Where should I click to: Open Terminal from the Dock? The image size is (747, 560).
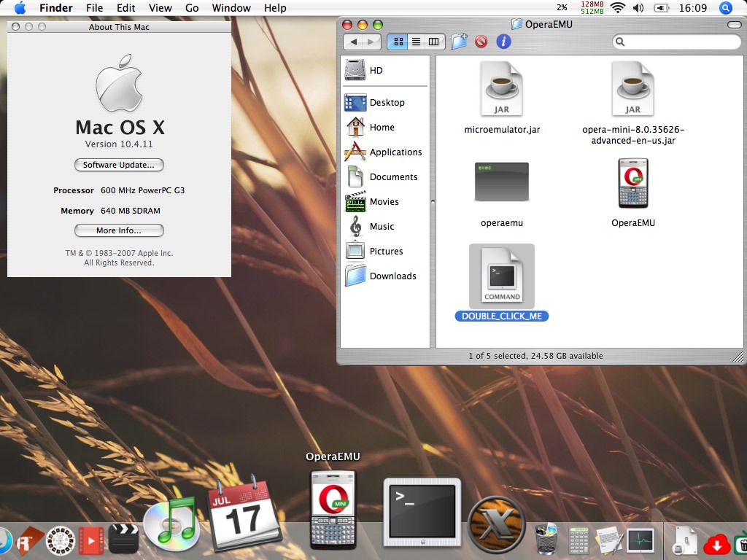(422, 513)
